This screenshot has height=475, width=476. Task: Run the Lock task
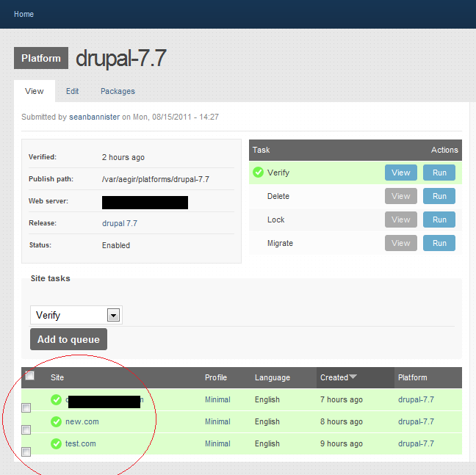[x=439, y=220]
